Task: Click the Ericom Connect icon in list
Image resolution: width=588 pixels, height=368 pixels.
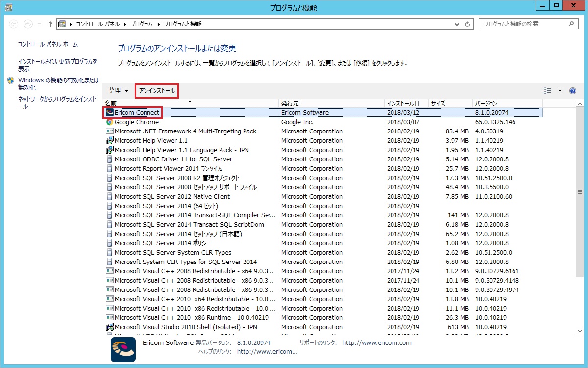Action: tap(110, 113)
